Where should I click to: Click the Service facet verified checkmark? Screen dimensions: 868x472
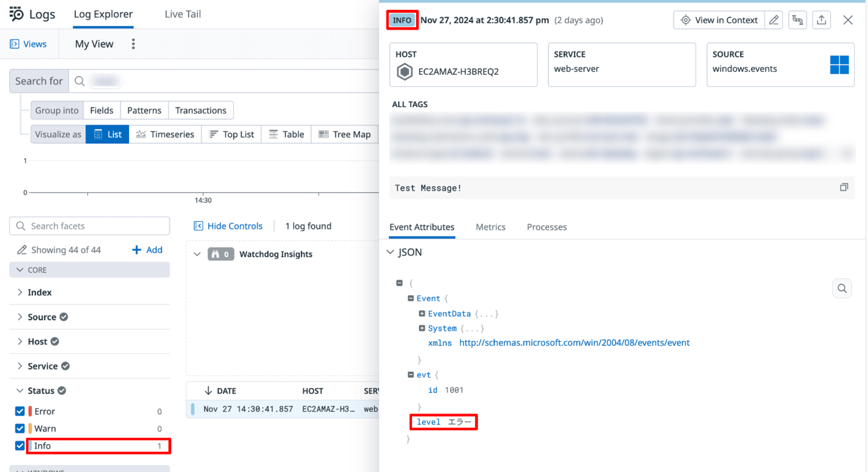66,366
